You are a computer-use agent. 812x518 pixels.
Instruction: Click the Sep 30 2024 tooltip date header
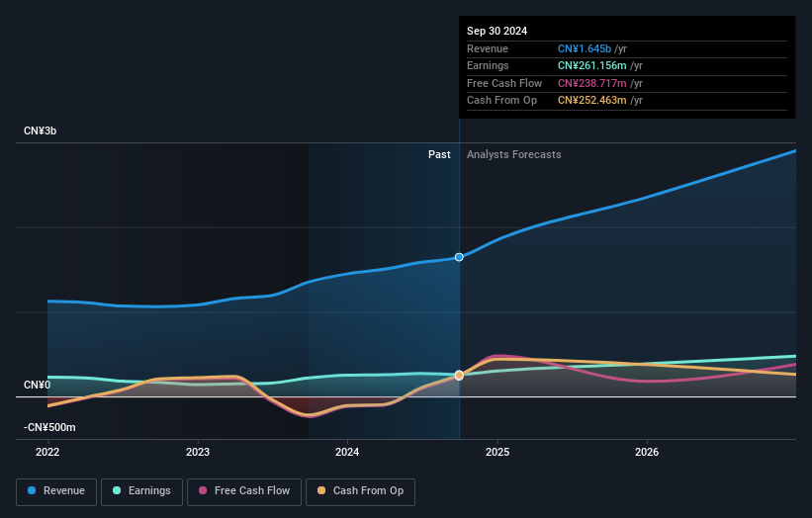496,31
